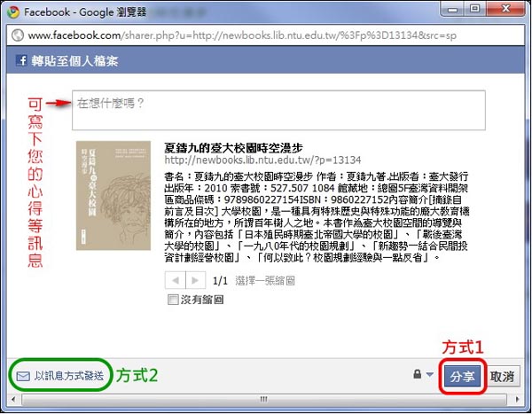The width and height of the screenshot is (532, 414).
Task: Click the 選擇一張縮圖 label text
Action: click(265, 281)
